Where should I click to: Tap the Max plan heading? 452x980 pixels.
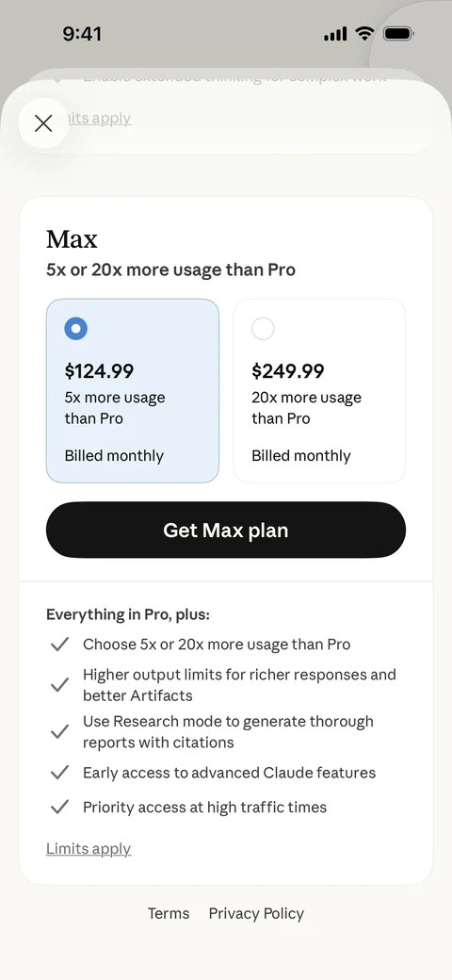(72, 238)
